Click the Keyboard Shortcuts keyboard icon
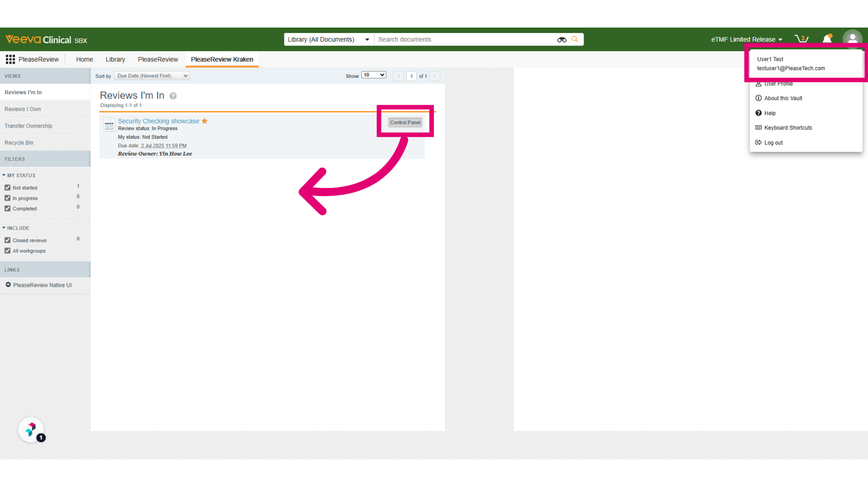 (x=759, y=127)
